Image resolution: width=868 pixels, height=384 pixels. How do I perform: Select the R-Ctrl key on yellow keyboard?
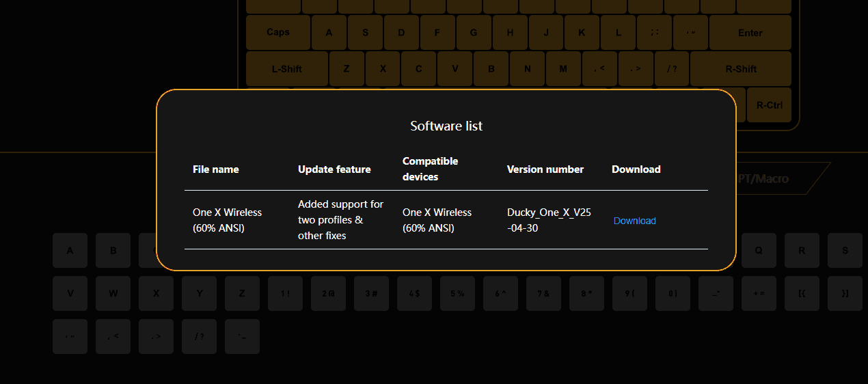click(x=769, y=105)
